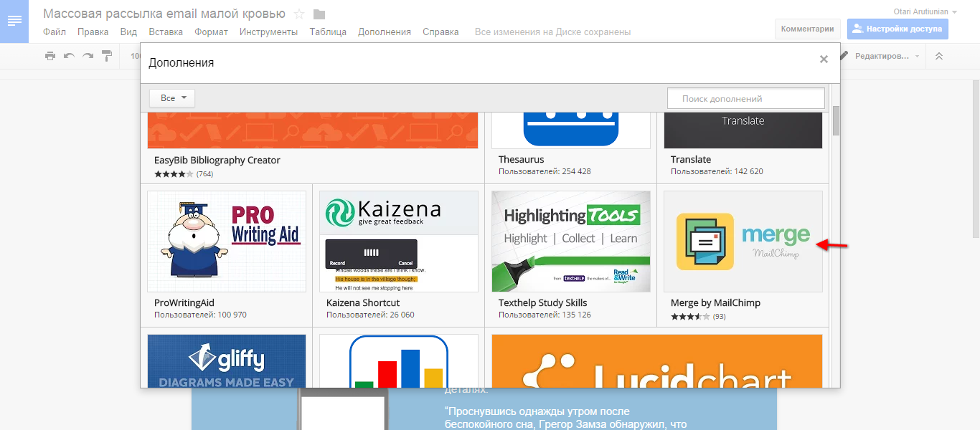
Task: Open the Таблица menu
Action: pos(328,32)
